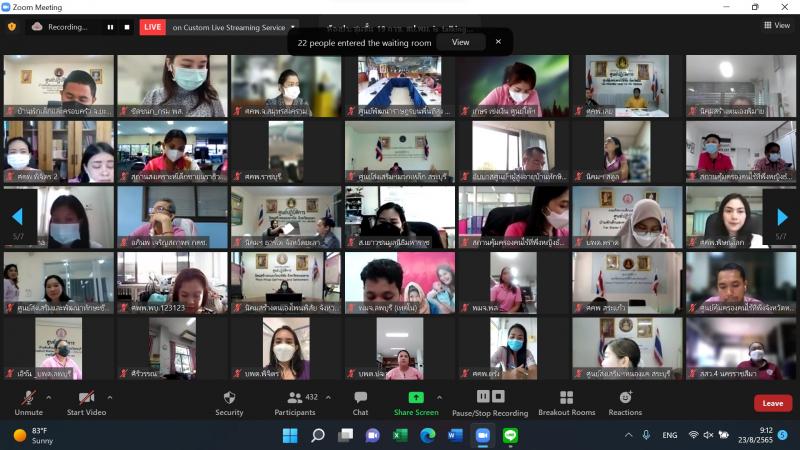Leave the meeting
The width and height of the screenshot is (800, 450).
773,403
